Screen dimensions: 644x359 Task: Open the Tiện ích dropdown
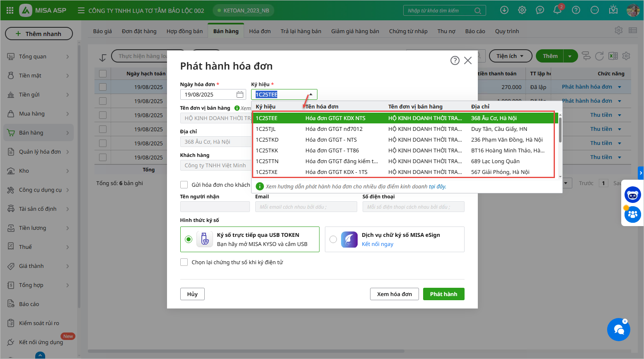509,56
